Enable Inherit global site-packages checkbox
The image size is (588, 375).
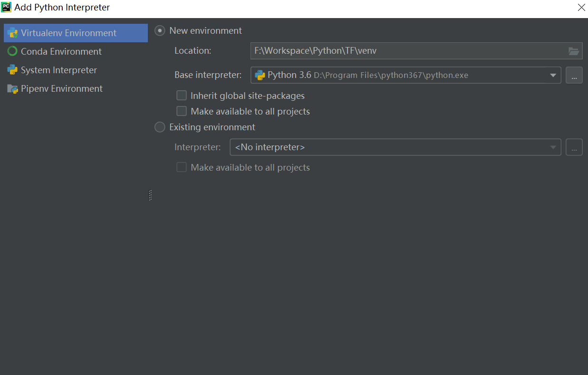tap(182, 96)
